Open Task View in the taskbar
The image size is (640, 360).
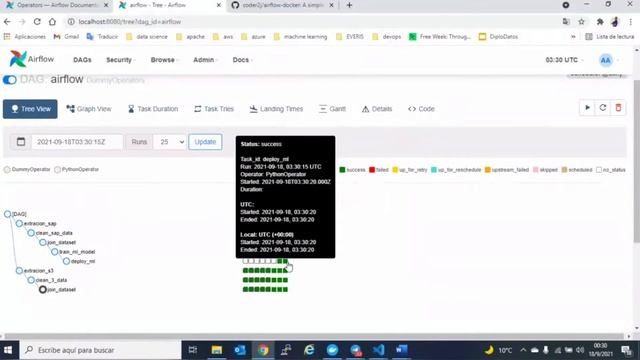tap(193, 350)
